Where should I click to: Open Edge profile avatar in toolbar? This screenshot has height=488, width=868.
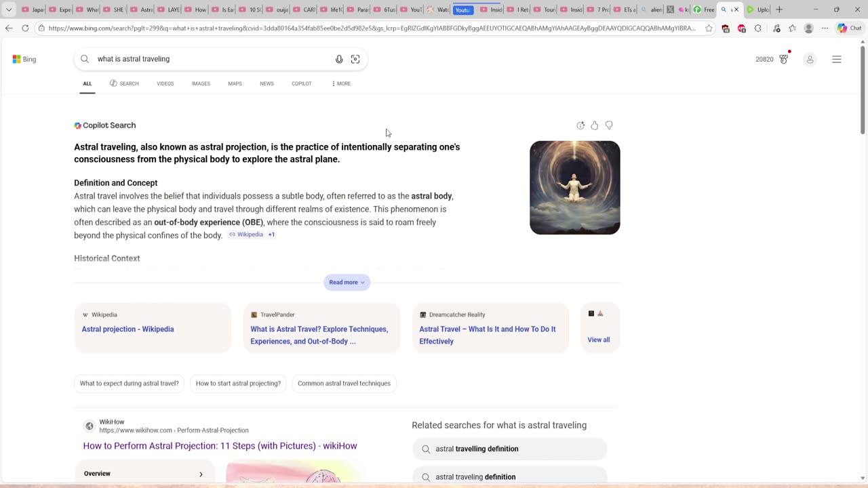(x=808, y=28)
